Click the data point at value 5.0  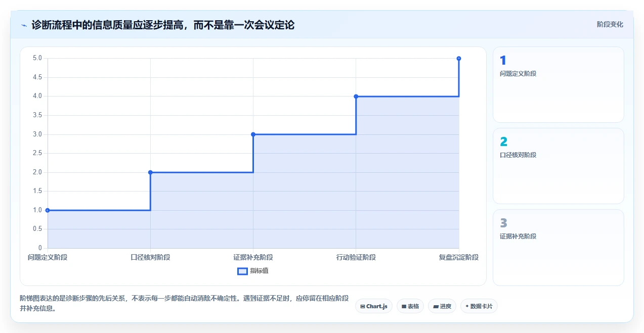coord(459,59)
